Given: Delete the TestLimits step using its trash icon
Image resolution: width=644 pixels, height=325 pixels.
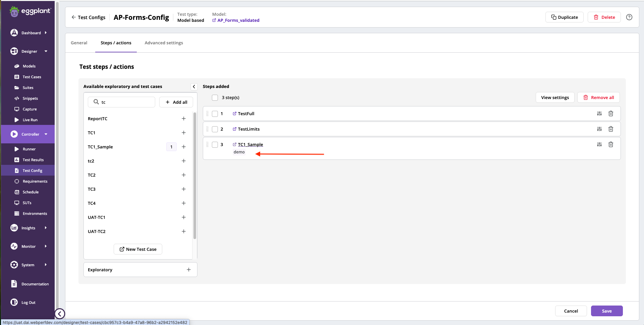Looking at the screenshot, I should 611,129.
